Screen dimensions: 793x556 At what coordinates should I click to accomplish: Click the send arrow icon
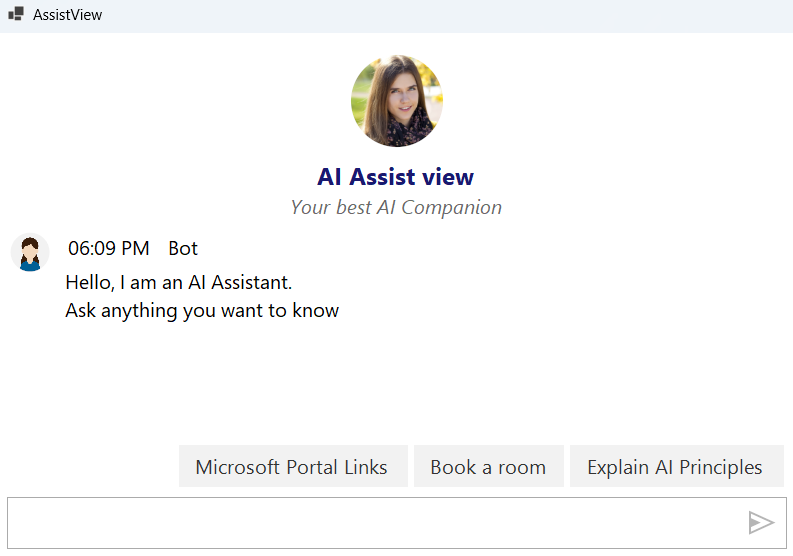click(x=761, y=523)
